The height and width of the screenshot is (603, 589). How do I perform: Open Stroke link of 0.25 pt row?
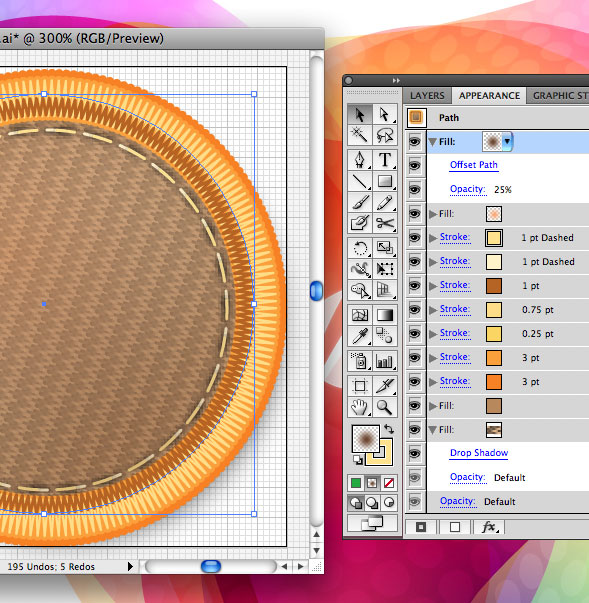(455, 333)
